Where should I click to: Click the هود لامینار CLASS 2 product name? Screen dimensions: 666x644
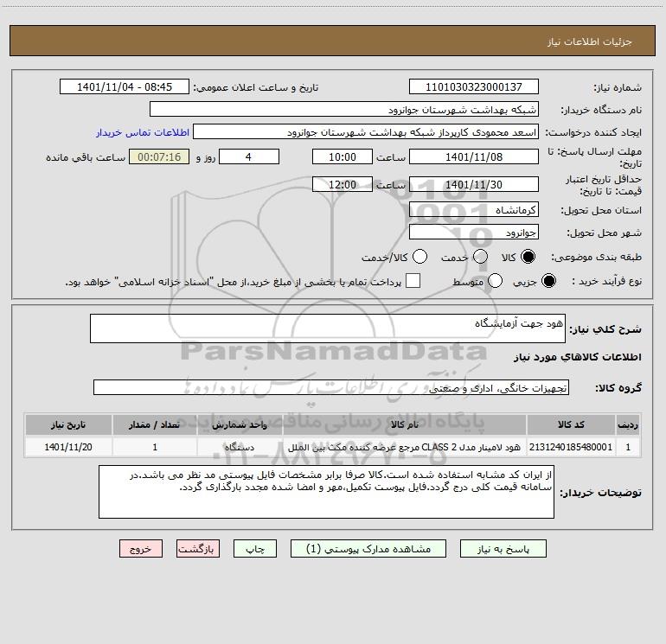(x=405, y=447)
